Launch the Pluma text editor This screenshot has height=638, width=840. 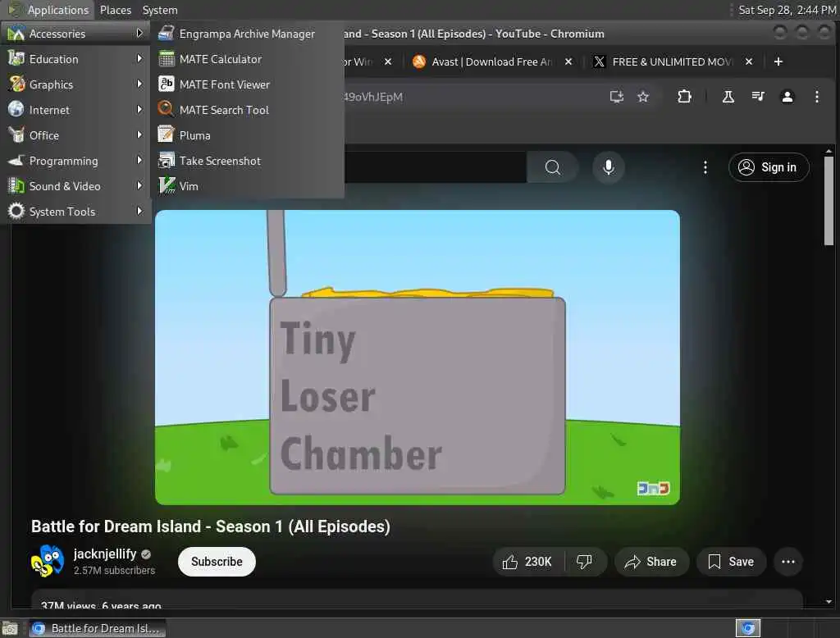(247, 135)
